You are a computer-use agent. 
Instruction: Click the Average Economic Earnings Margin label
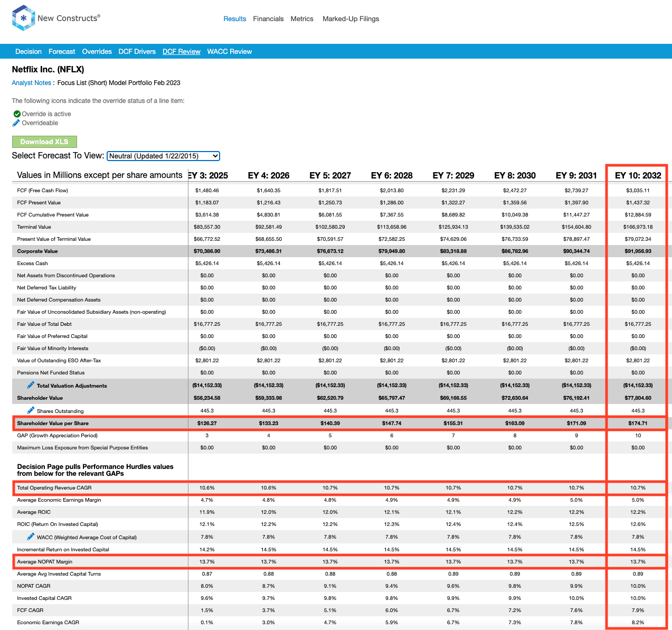[59, 500]
